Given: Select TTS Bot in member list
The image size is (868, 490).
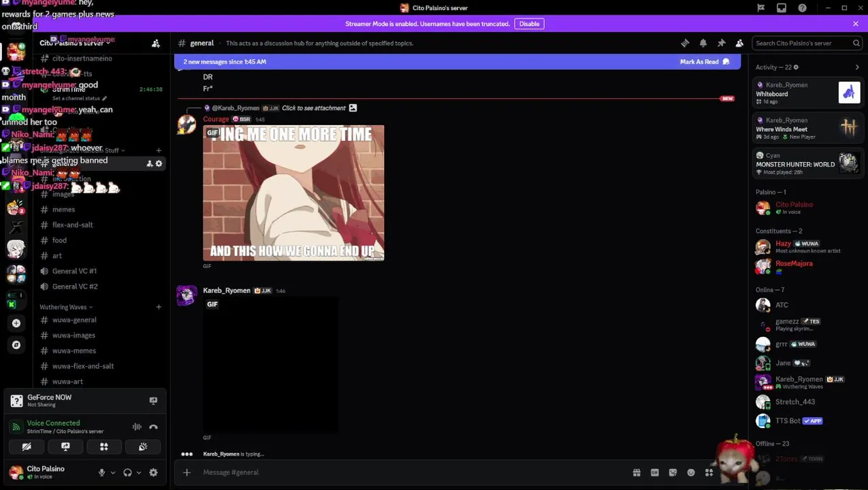Looking at the screenshot, I should point(807,421).
